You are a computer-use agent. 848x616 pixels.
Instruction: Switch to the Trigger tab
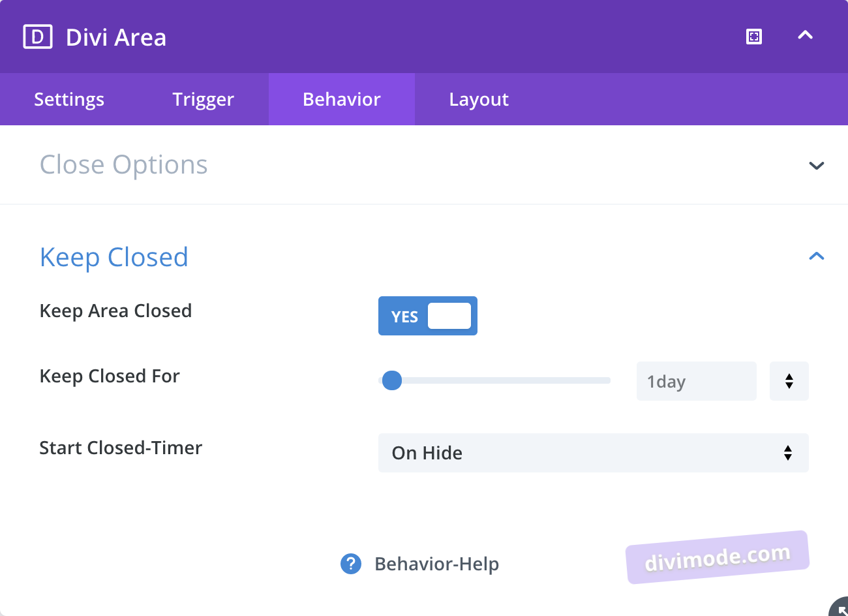click(x=204, y=99)
